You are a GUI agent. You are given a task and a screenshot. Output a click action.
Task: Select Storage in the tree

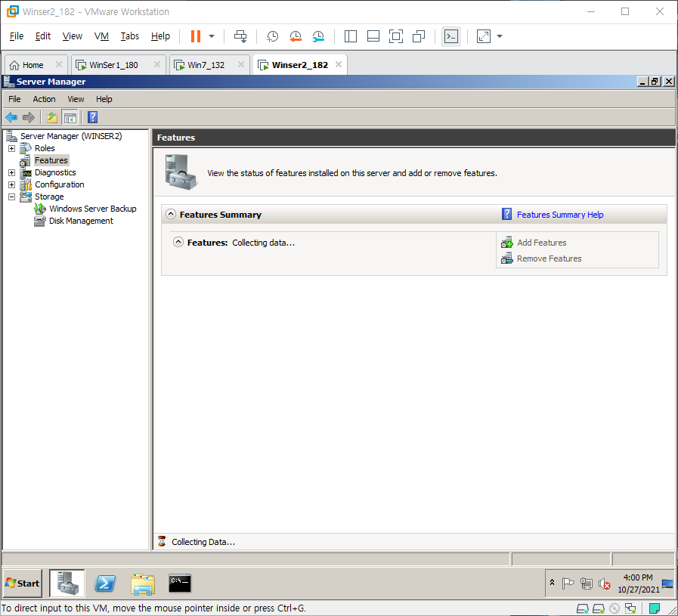point(49,197)
